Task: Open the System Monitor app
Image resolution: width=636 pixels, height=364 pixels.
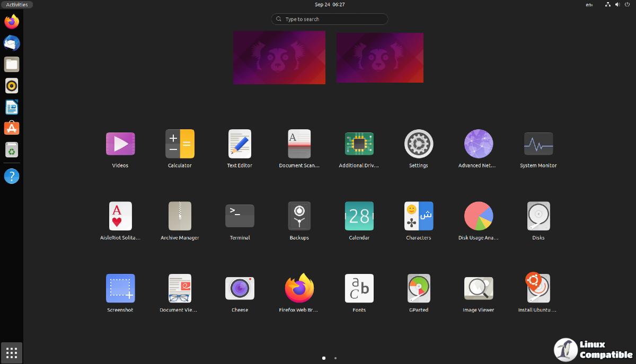Action: (x=538, y=144)
